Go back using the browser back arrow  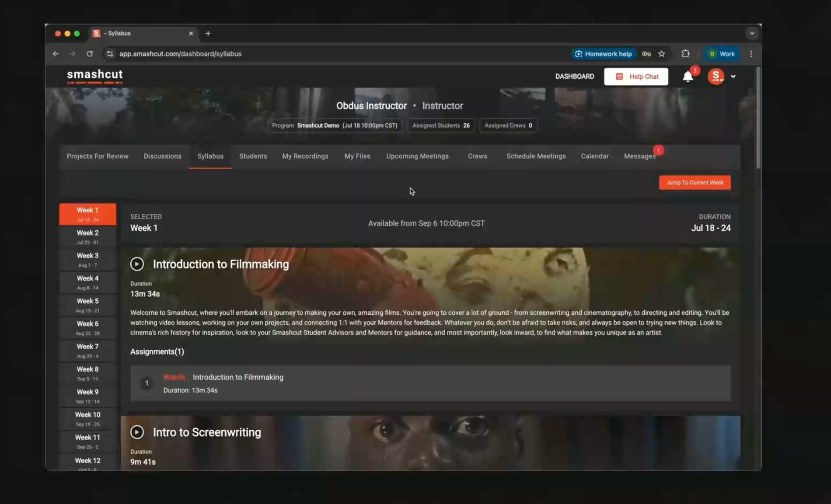56,54
